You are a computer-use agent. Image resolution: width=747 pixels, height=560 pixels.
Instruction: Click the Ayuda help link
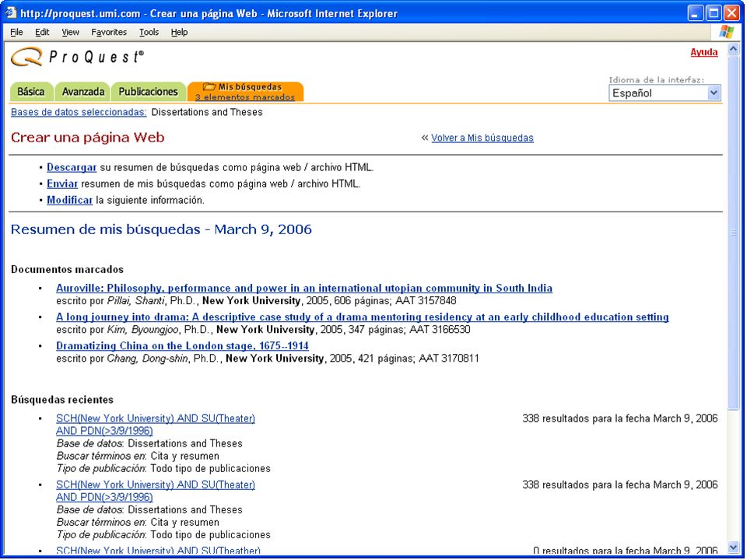click(x=704, y=52)
